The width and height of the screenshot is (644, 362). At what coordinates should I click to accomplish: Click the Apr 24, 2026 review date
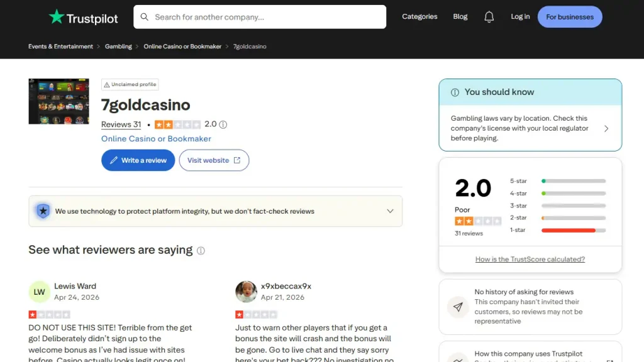point(77,297)
